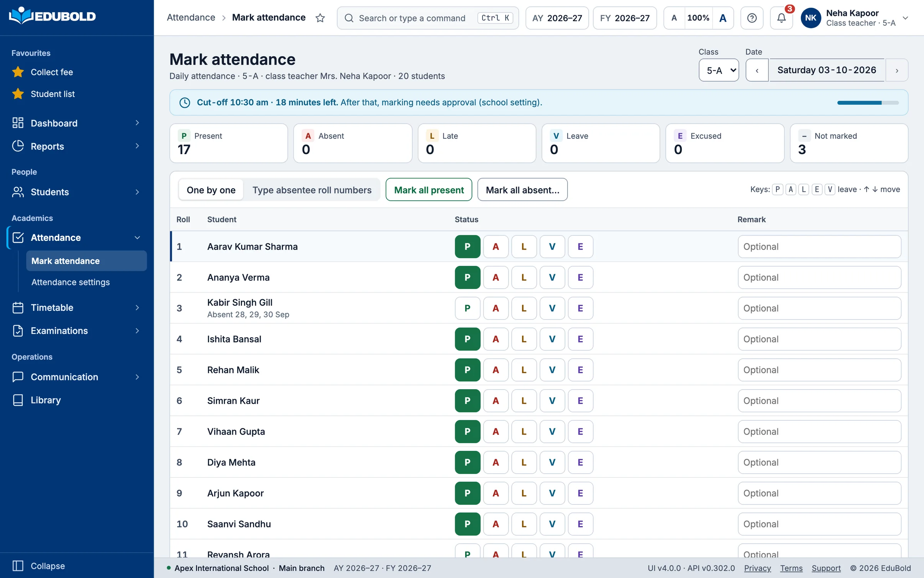Open the Privacy link in footer
Viewport: 924px width, 578px height.
(757, 568)
